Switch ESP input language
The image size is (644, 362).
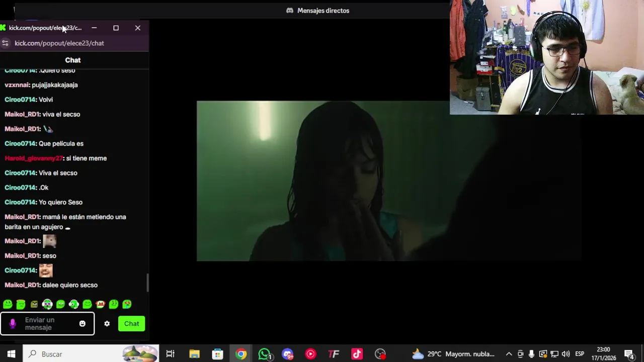pos(579,354)
